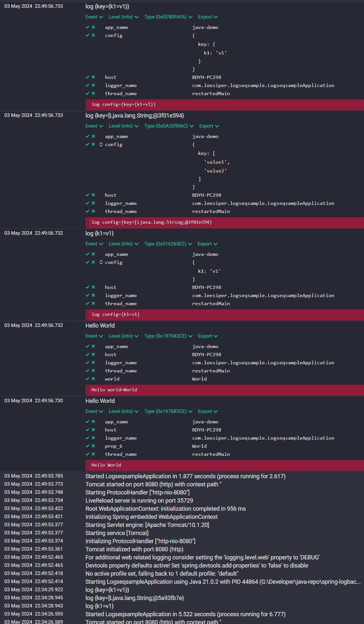Exclude logger_name using its X icon
Screen dimensions: 364x624
click(x=94, y=85)
